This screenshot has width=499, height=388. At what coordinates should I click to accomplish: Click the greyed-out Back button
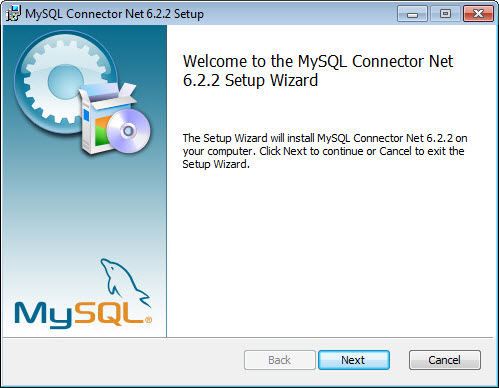point(280,360)
